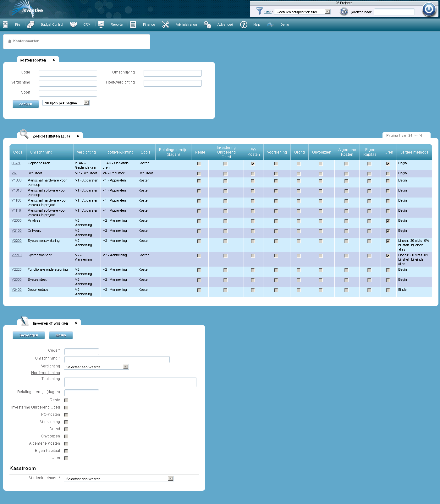Screen dimensions: 440x504
Task: Open the Reports menu
Action: [x=117, y=24]
